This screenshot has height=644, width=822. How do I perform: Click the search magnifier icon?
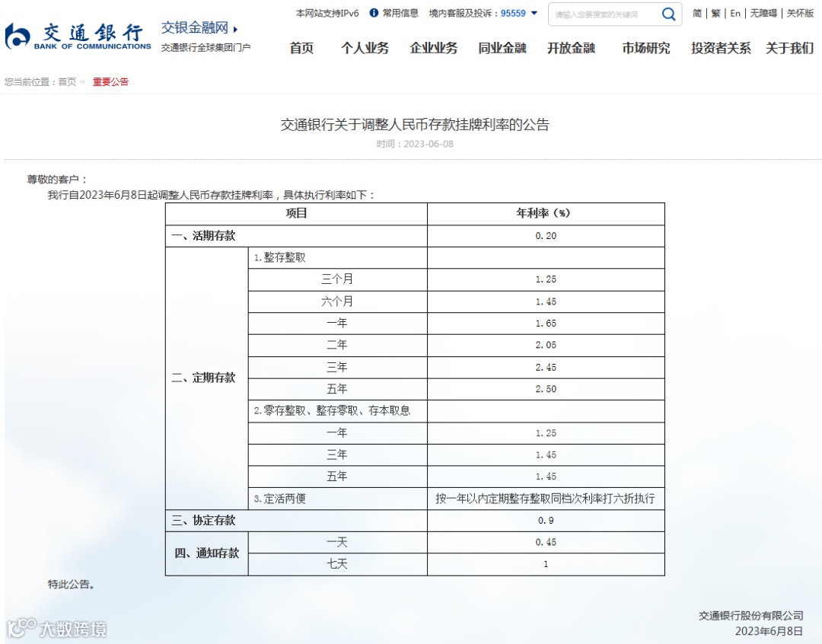click(x=668, y=14)
